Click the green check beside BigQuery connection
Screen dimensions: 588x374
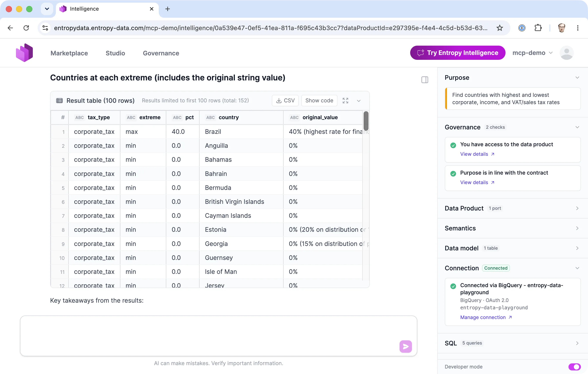point(453,286)
